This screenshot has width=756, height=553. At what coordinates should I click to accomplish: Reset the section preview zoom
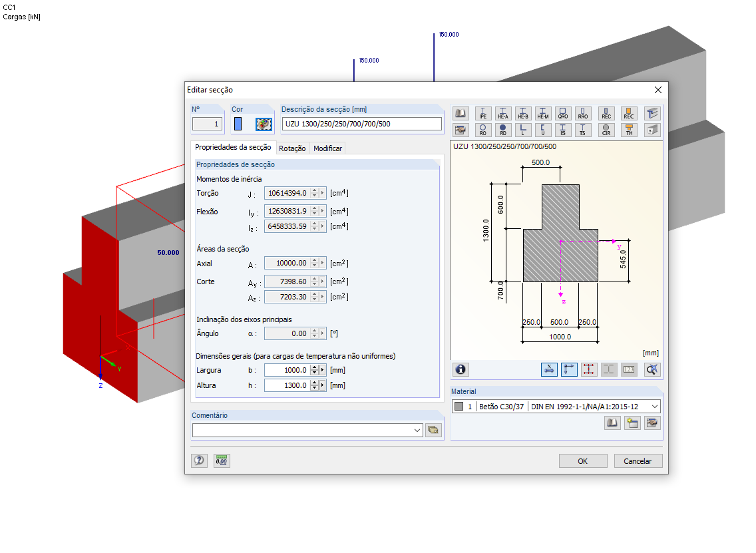click(x=652, y=369)
